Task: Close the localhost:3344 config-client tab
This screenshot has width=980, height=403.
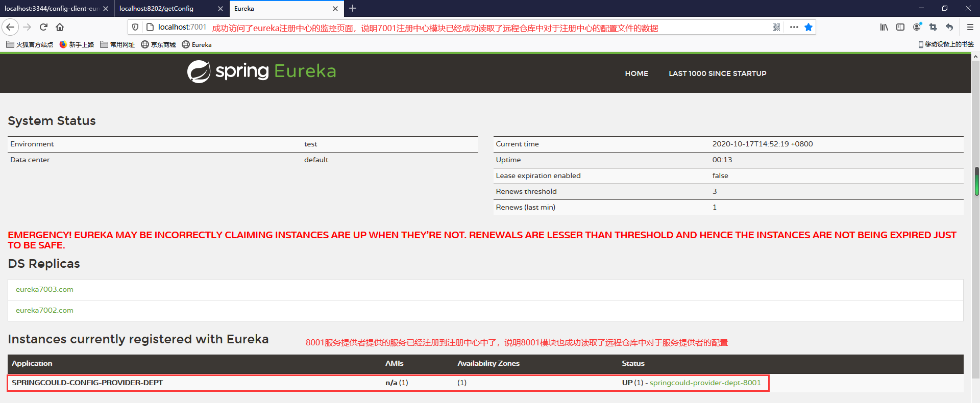Action: click(x=106, y=9)
